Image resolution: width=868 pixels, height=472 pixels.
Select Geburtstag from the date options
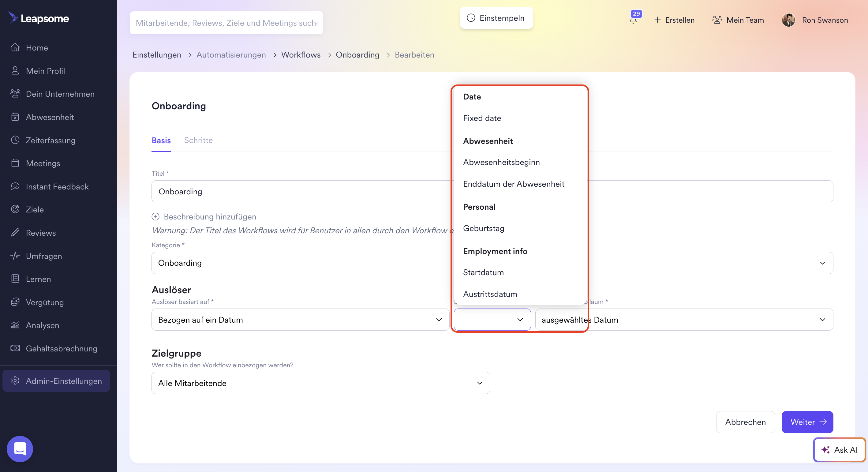coord(484,228)
